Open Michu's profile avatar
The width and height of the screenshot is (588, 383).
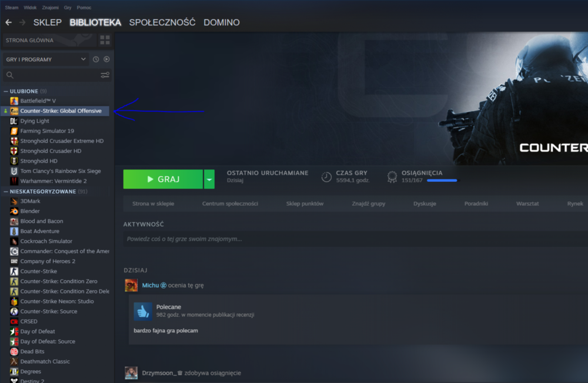point(131,285)
